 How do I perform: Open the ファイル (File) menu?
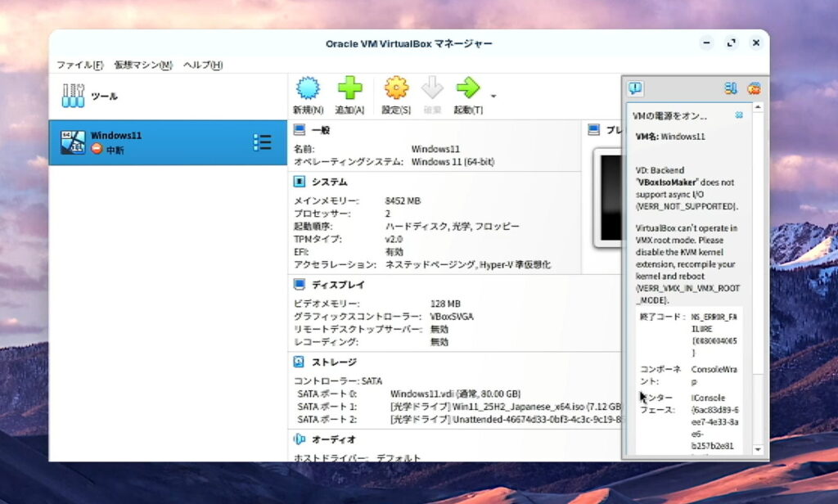point(79,65)
